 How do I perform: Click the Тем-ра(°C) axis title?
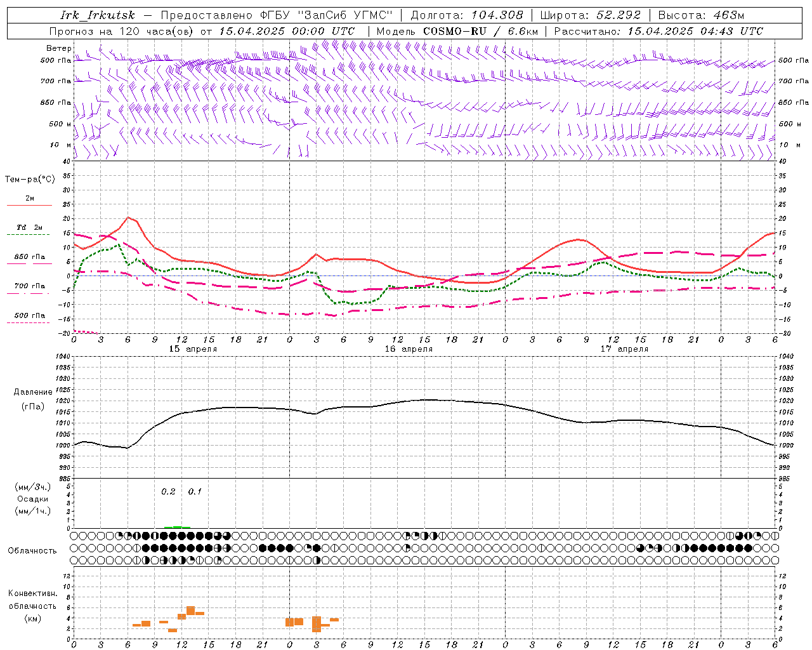(x=30, y=180)
